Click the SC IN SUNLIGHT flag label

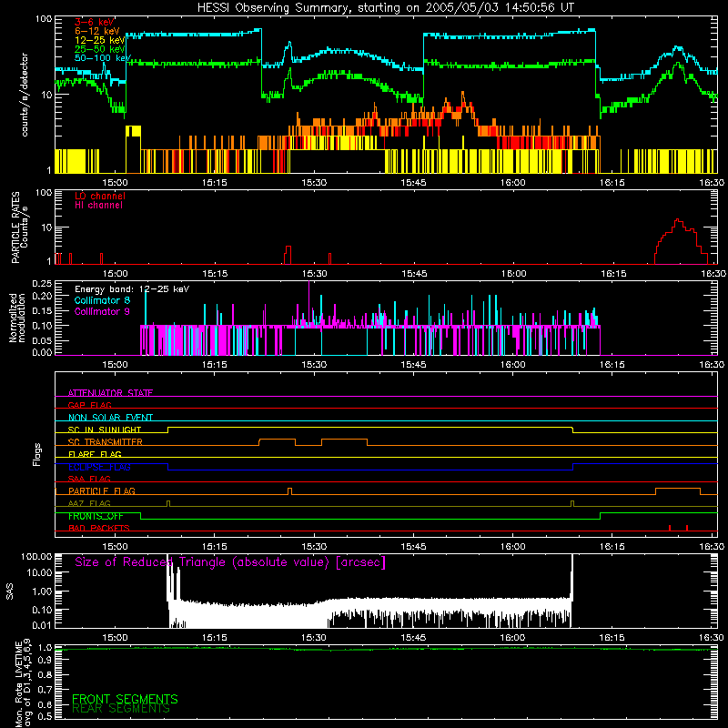click(x=105, y=430)
